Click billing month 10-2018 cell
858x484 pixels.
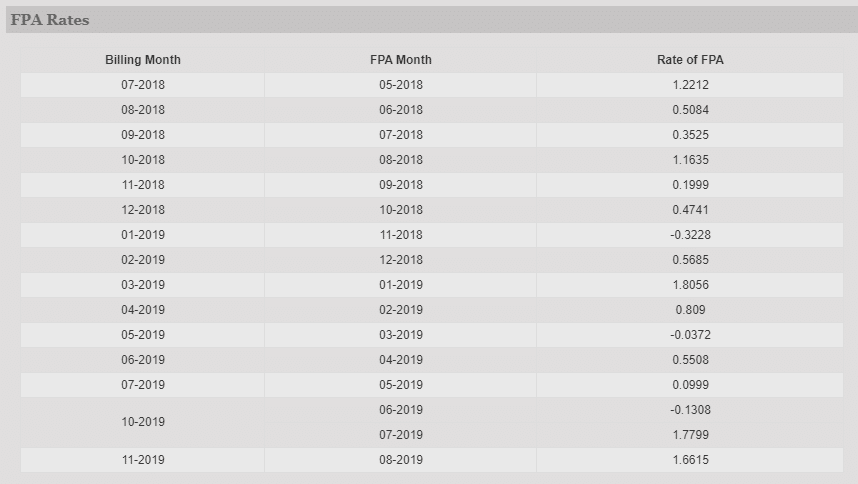[143, 160]
